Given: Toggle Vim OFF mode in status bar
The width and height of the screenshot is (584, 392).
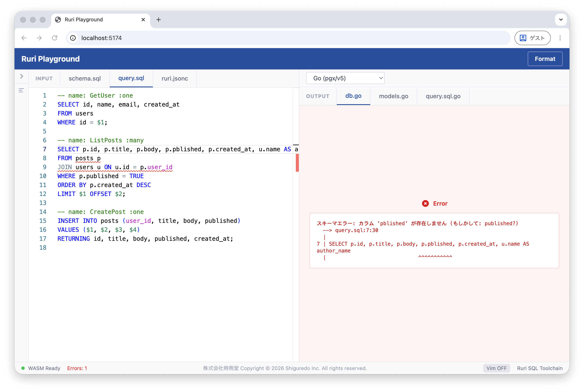Looking at the screenshot, I should 496,368.
